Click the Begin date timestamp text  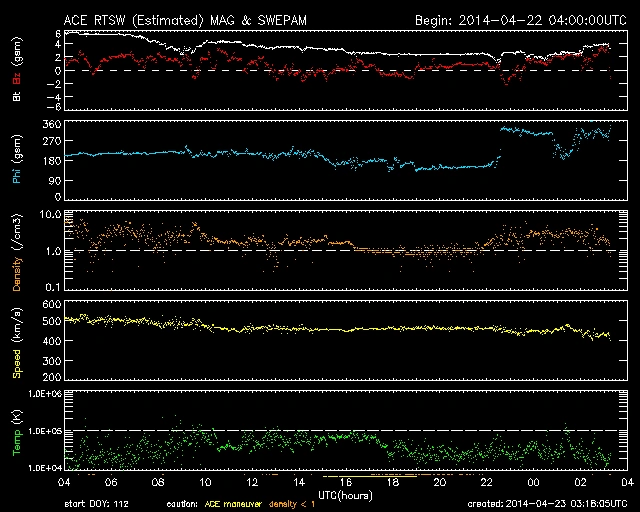pyautogui.click(x=516, y=19)
